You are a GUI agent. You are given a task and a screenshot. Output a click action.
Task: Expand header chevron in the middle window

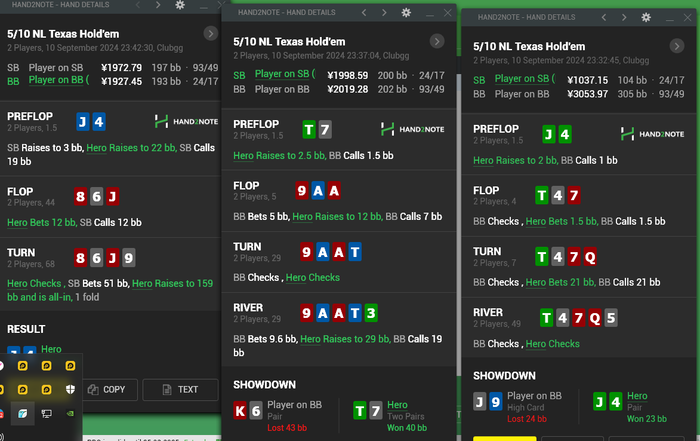coord(437,42)
